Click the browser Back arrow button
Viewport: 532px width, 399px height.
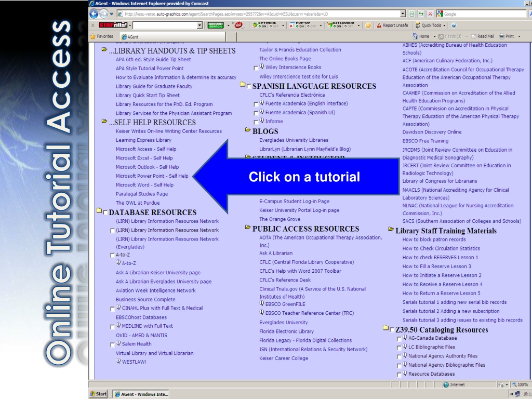click(x=94, y=14)
